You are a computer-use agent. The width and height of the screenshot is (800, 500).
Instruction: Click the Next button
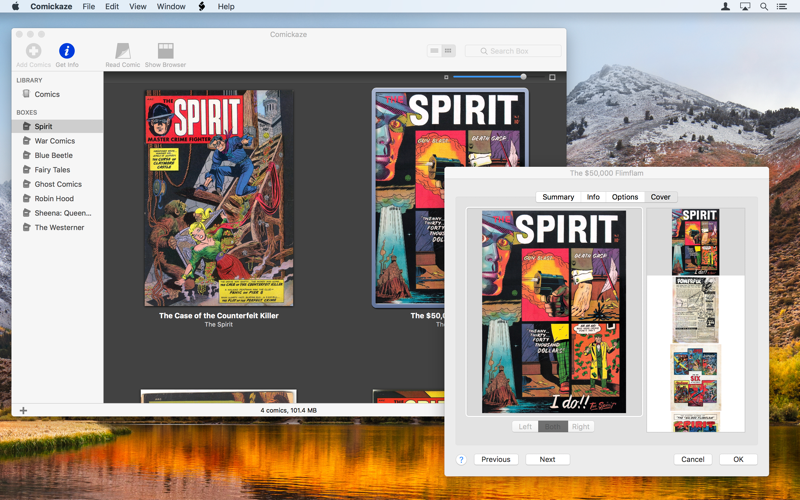tap(547, 459)
